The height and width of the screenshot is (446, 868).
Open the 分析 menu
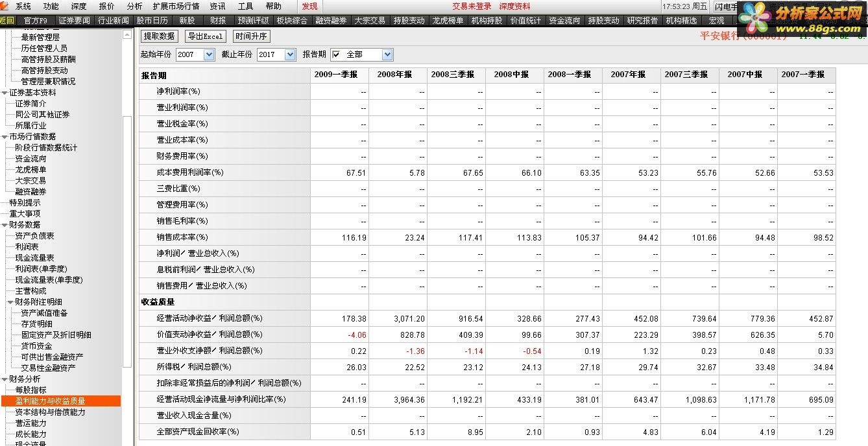134,6
